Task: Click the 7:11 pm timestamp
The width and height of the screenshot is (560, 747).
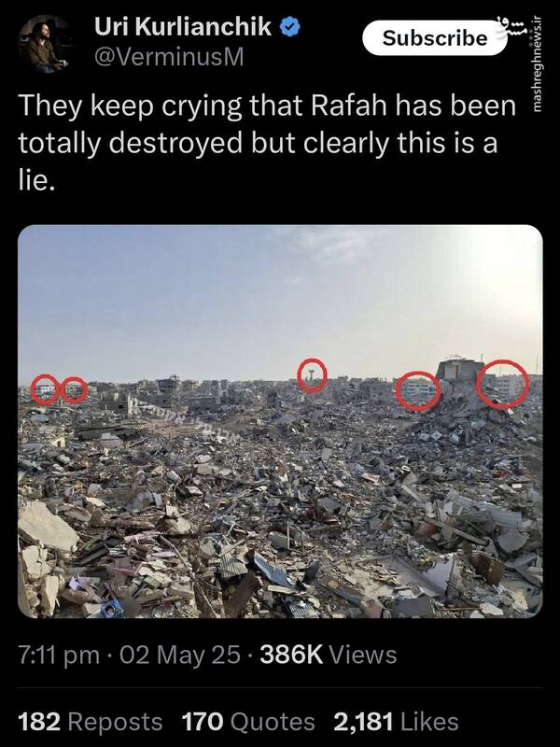Action: coord(59,655)
